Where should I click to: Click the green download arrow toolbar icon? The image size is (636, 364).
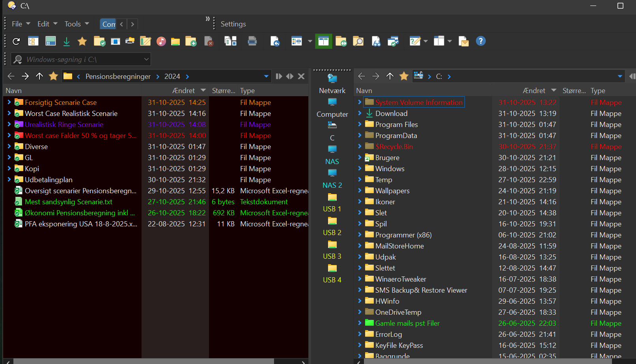(x=67, y=41)
